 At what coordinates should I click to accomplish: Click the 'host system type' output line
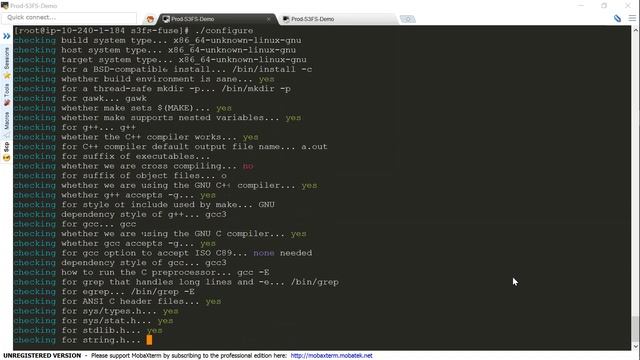155,50
